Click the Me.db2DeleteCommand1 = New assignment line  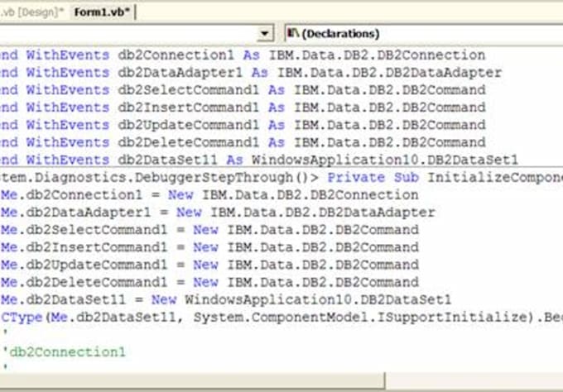pos(209,282)
